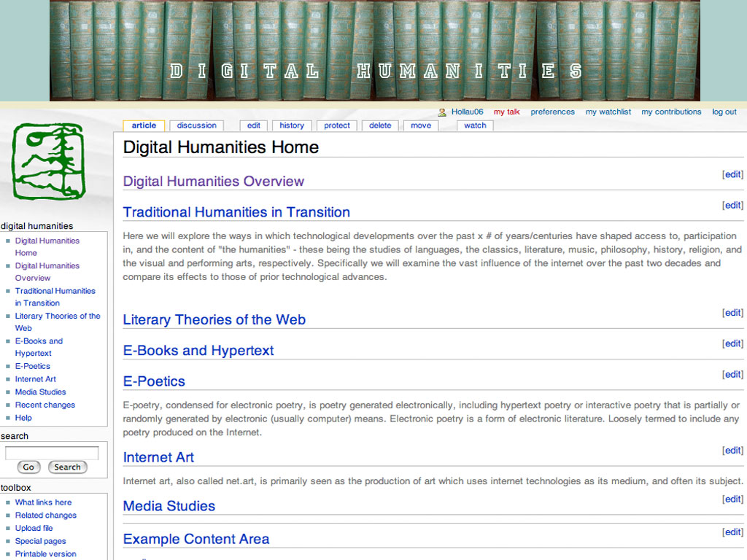Image resolution: width=747 pixels, height=560 pixels.
Task: Click the green wiki logo image
Action: (x=49, y=161)
